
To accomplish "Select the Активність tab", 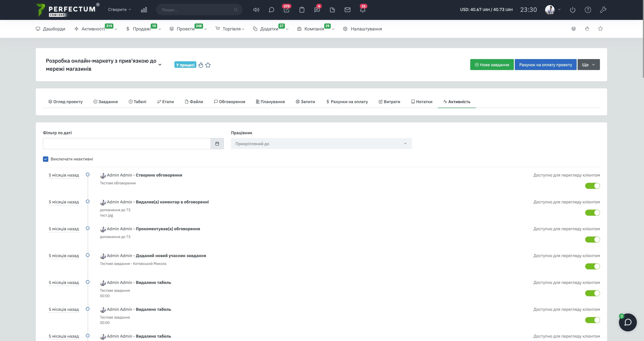I will pyautogui.click(x=457, y=102).
